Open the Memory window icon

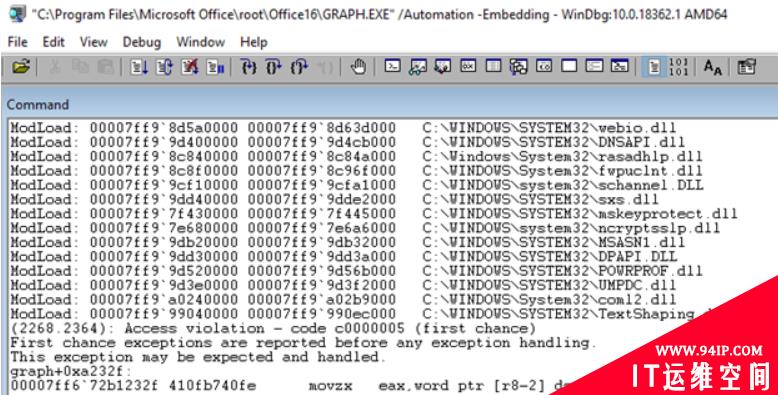(x=493, y=66)
